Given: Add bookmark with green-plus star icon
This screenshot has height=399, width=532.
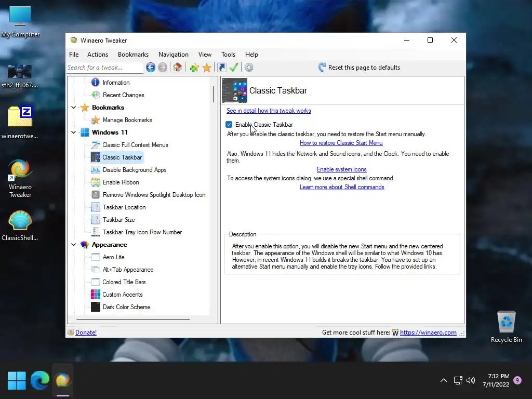Looking at the screenshot, I should (194, 68).
